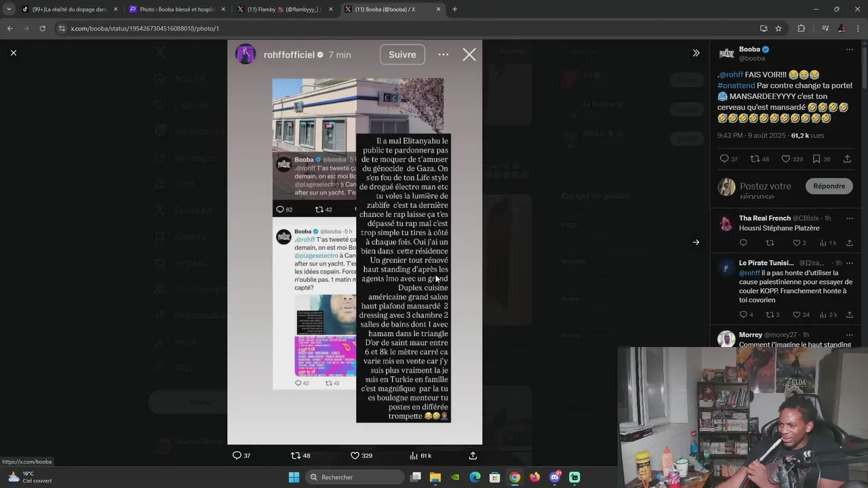Open File Explorer from taskbar

click(435, 477)
